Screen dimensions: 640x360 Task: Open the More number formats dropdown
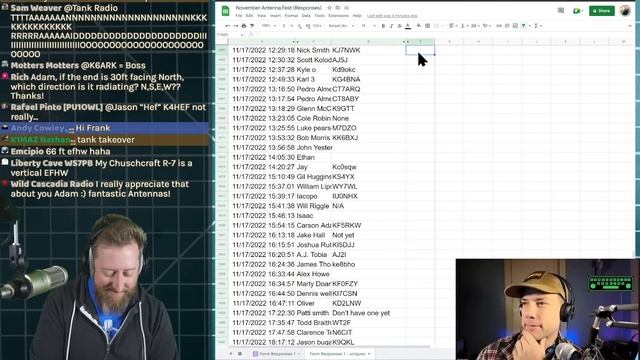pos(317,26)
